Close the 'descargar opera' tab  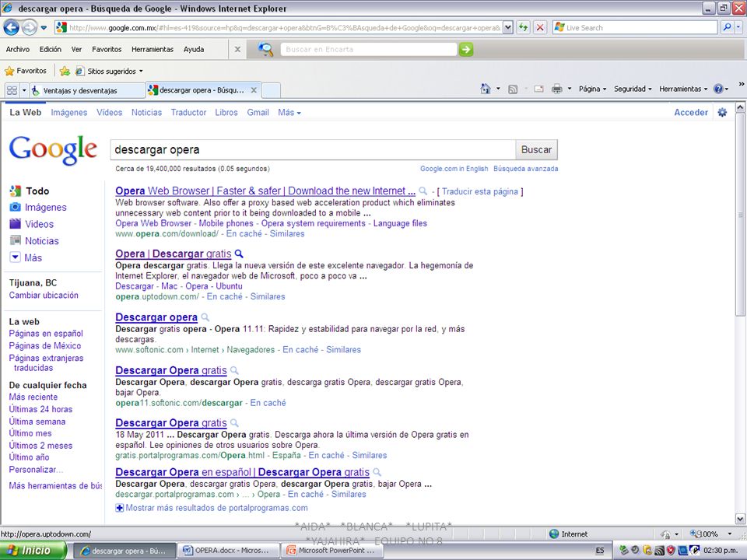pos(254,90)
